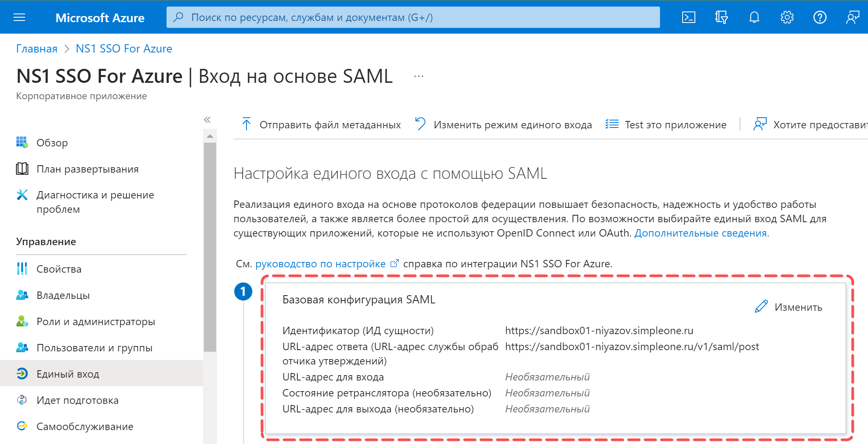Open the ellipsis more options next to title

[418, 76]
